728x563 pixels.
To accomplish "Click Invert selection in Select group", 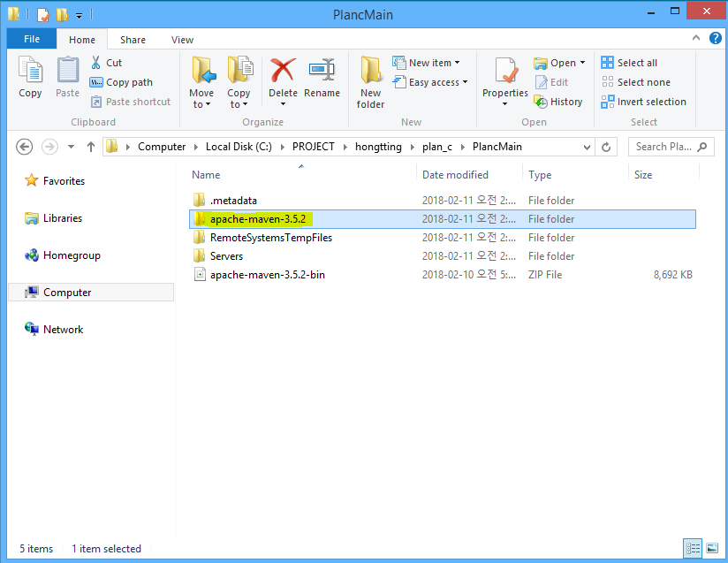I will point(643,102).
